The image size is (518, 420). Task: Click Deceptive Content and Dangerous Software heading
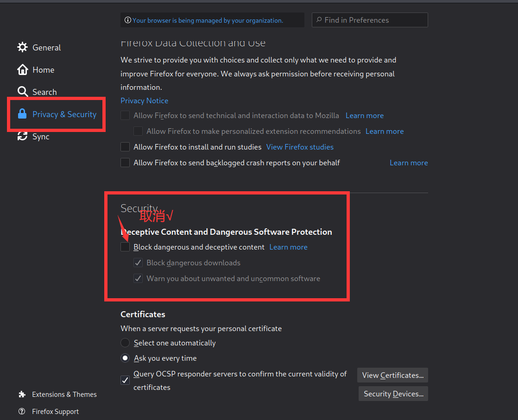click(x=226, y=232)
